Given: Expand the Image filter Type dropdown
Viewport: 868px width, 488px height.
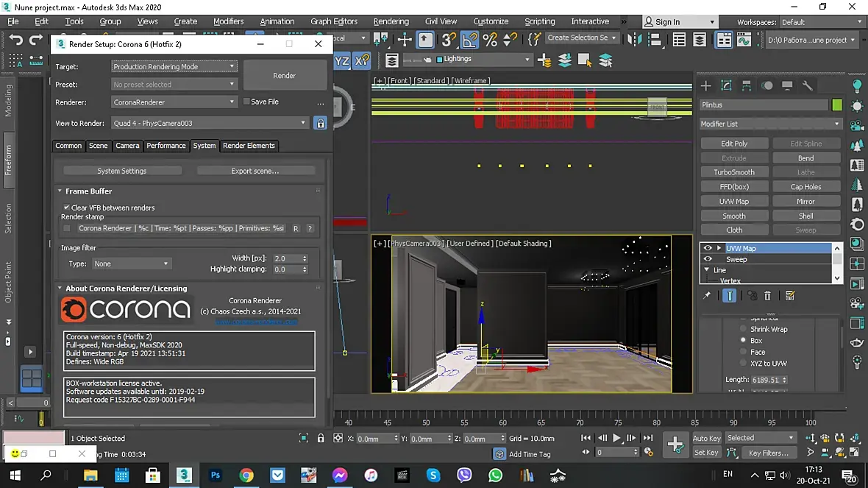Looking at the screenshot, I should pos(130,264).
